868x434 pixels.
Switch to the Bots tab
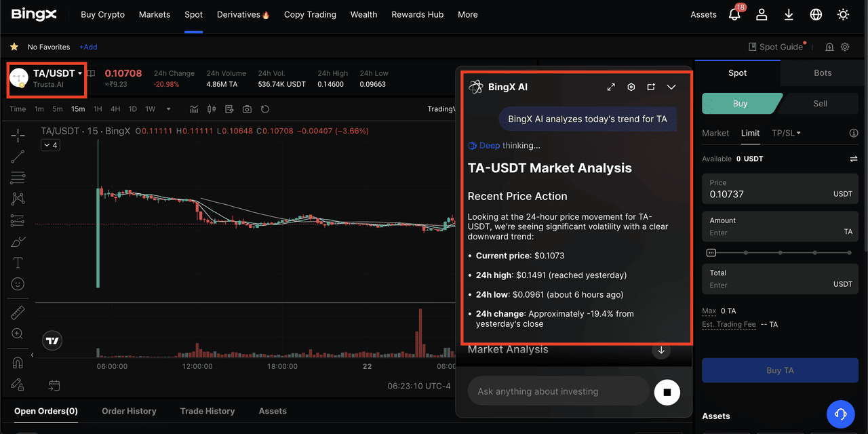(x=823, y=73)
